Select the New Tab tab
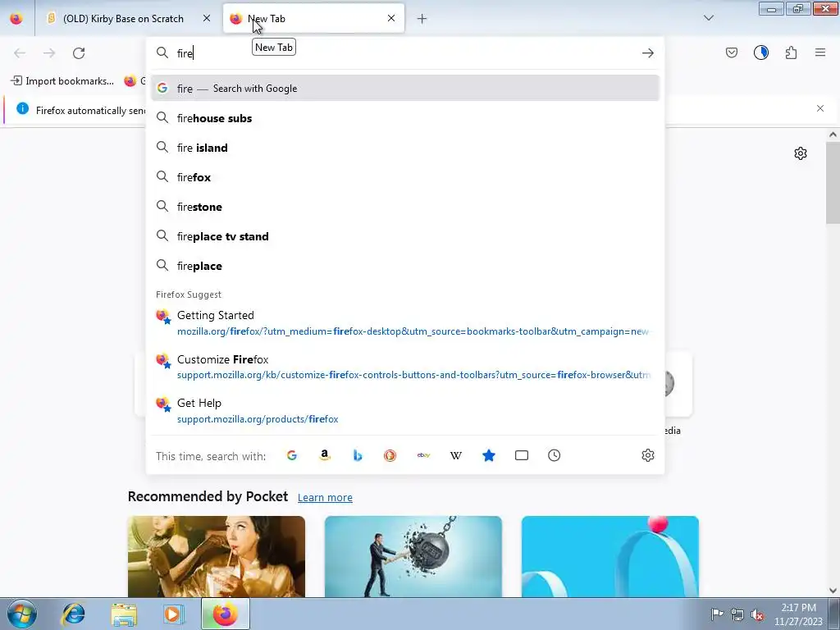 (x=313, y=19)
